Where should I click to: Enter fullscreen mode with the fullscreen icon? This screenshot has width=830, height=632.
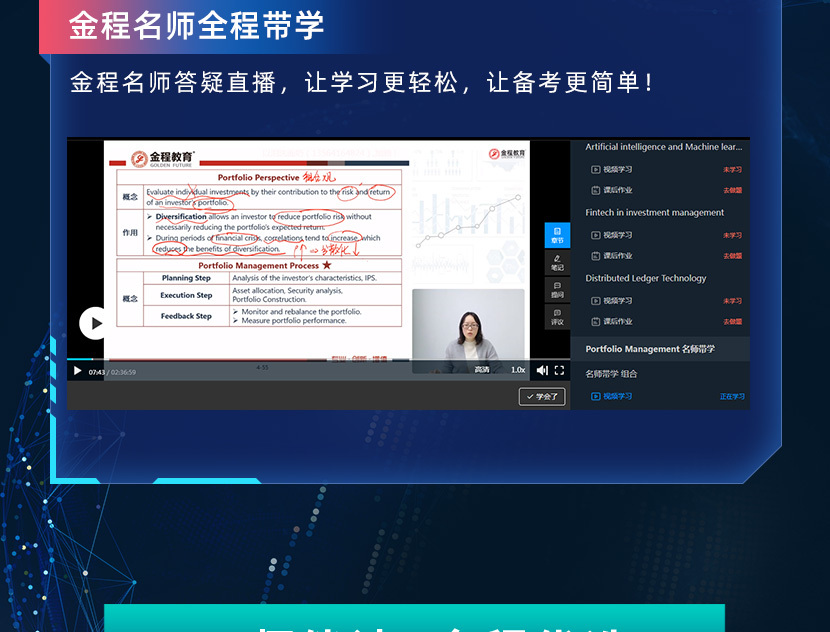pos(560,371)
